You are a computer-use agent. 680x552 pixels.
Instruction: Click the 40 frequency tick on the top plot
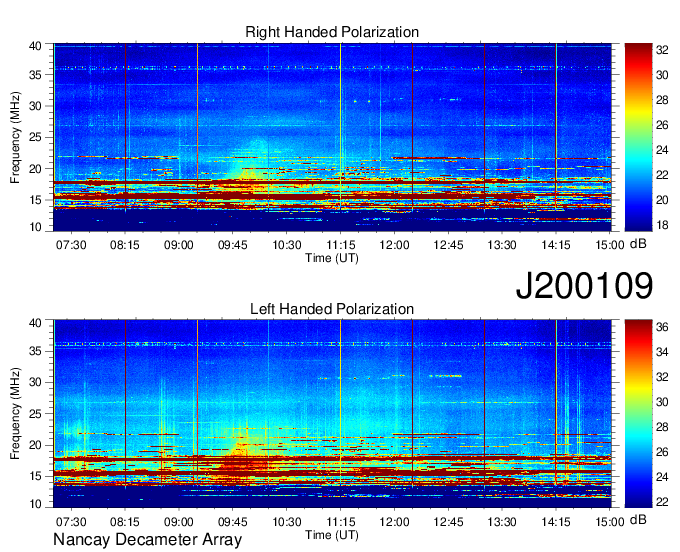[x=35, y=46]
